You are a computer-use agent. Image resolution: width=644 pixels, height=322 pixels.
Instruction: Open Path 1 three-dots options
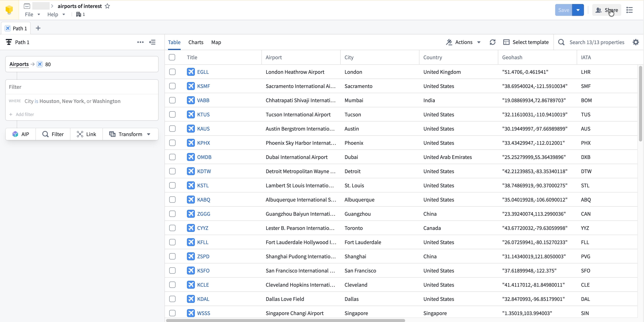click(x=140, y=42)
